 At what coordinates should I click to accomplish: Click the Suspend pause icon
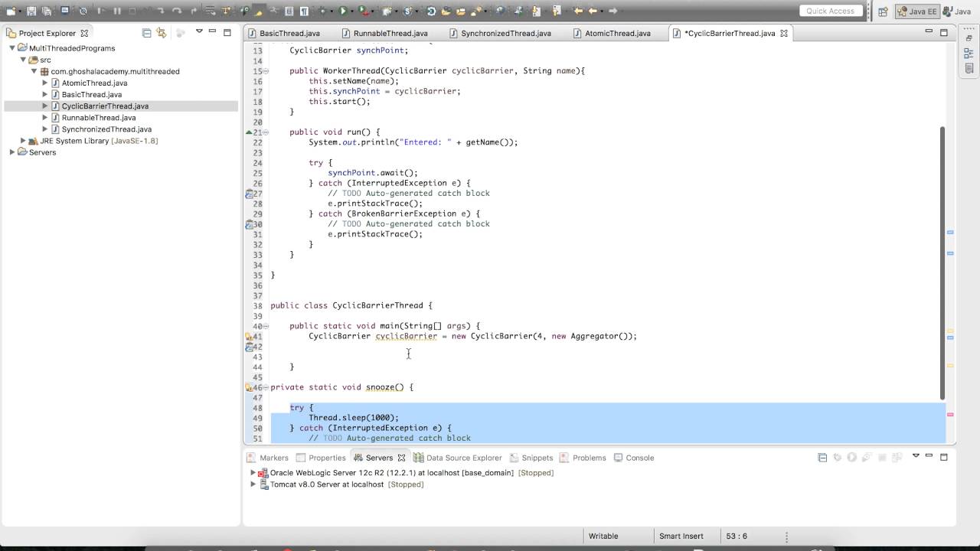point(117,11)
